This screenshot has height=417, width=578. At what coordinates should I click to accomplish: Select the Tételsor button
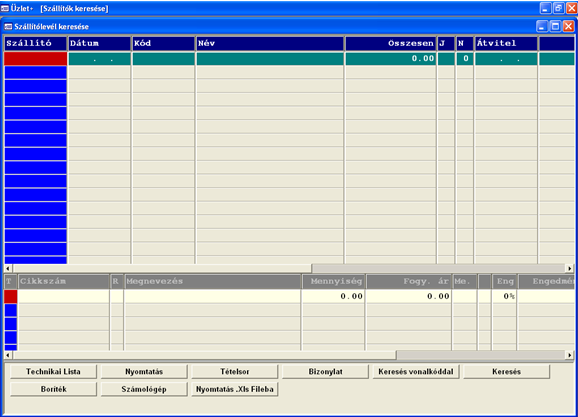[x=235, y=371]
